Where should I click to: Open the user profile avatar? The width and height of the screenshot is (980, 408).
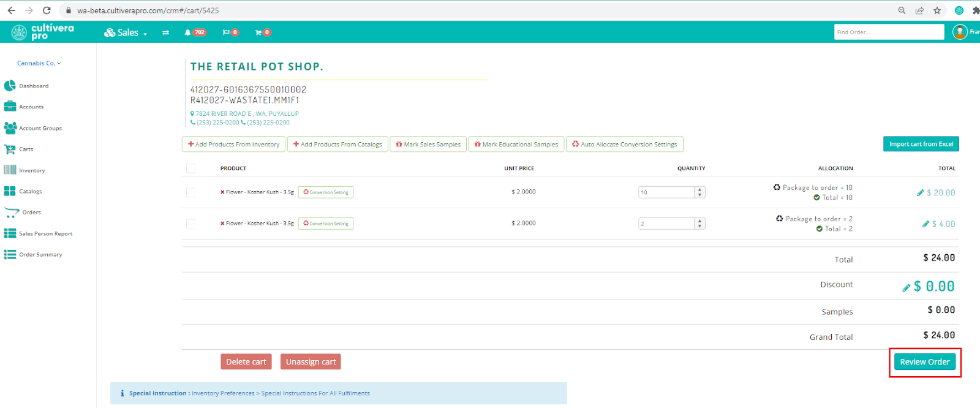[x=960, y=32]
